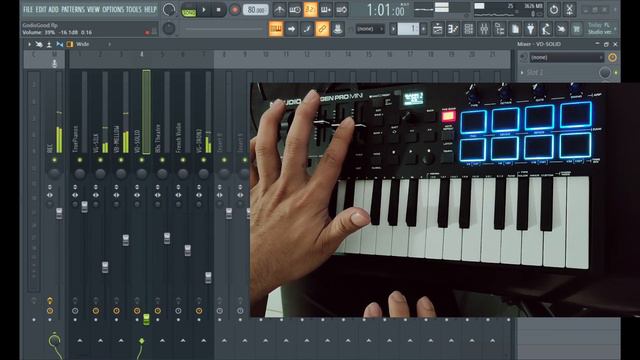Click the pattern selector arrow
Image resolution: width=640 pixels, height=360 pixels.
[x=393, y=29]
